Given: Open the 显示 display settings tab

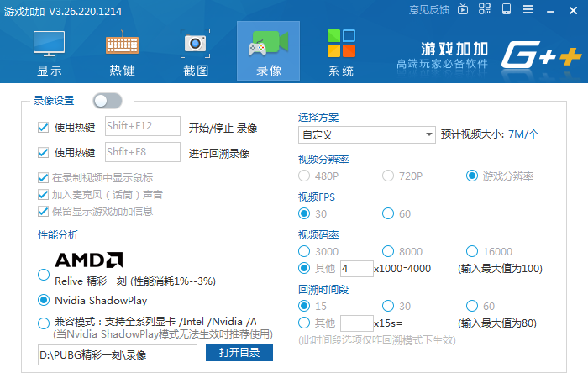Looking at the screenshot, I should tap(49, 52).
